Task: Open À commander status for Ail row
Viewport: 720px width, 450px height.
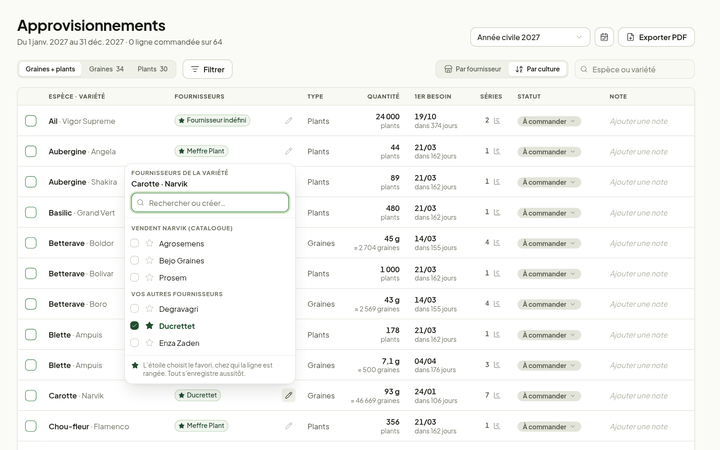Action: point(549,121)
